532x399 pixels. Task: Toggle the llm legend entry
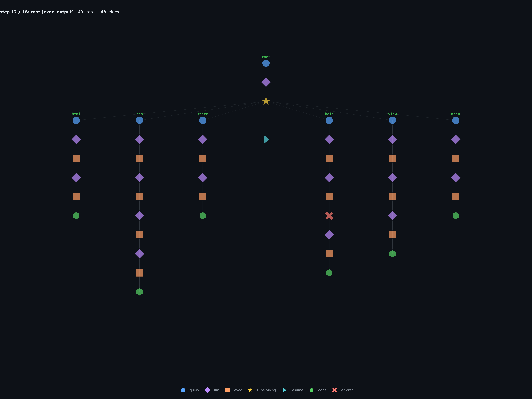pos(212,390)
